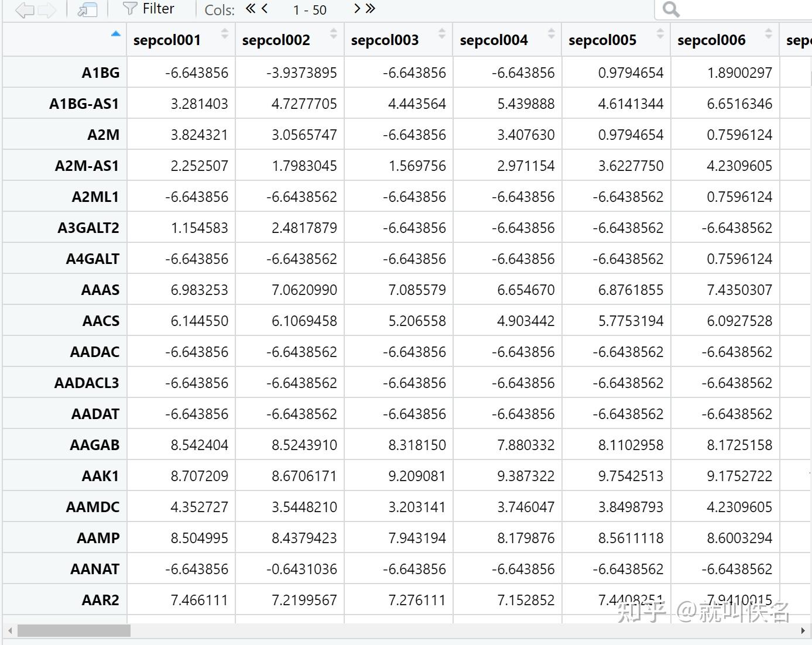The image size is (812, 645).
Task: Show data viewer in new window icon
Action: click(x=87, y=9)
